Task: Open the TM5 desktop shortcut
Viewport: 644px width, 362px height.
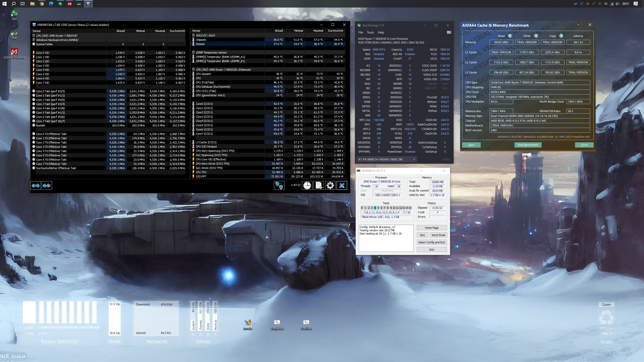Action: [14, 35]
